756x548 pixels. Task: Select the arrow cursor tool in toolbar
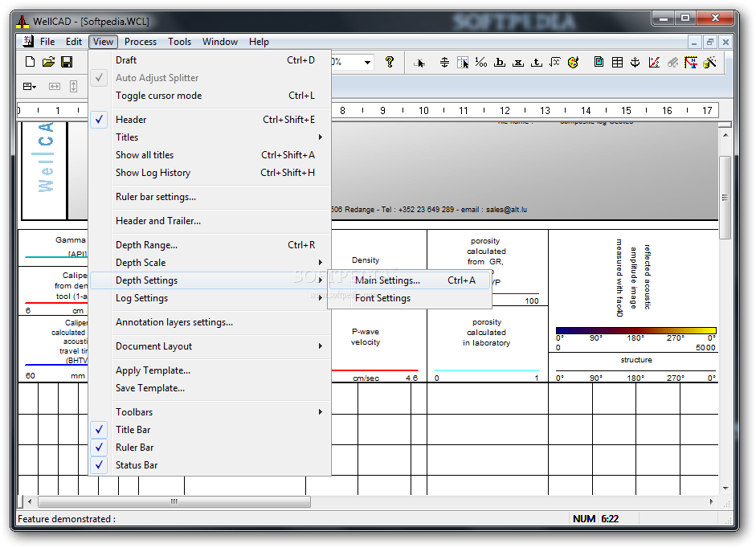point(419,62)
